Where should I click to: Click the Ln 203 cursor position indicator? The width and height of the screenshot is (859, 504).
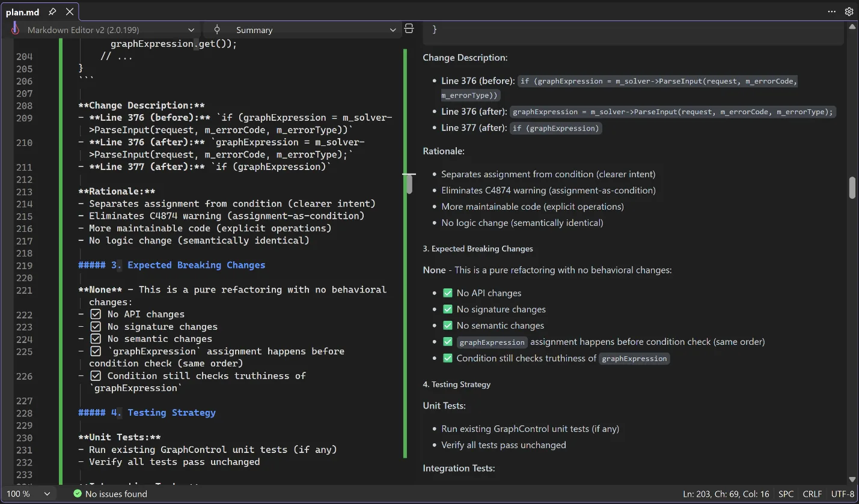click(x=726, y=493)
